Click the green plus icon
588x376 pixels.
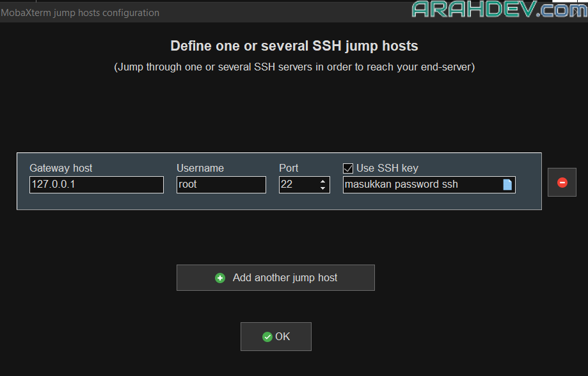point(220,278)
